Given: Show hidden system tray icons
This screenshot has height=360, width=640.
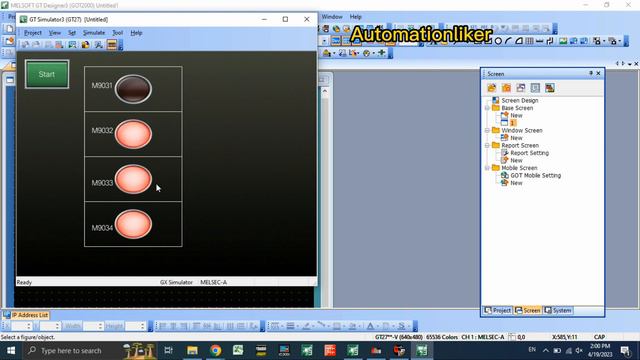Looking at the screenshot, I should tap(546, 350).
